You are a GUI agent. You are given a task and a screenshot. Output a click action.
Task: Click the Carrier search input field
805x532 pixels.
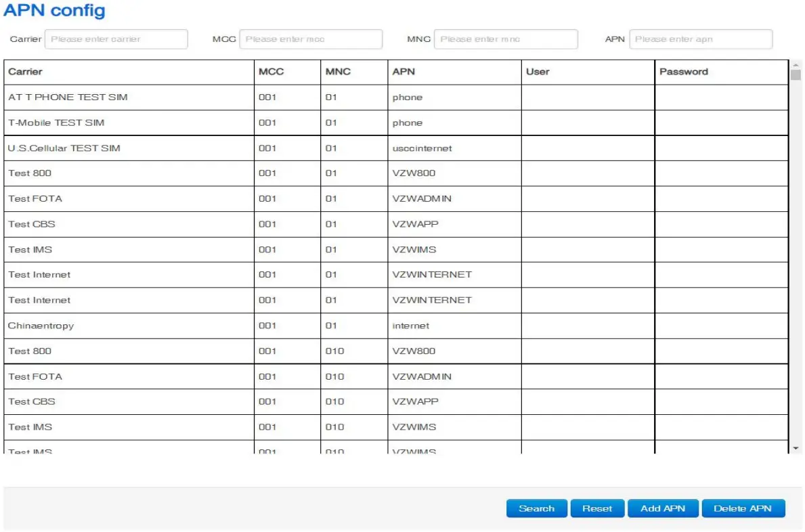(116, 39)
